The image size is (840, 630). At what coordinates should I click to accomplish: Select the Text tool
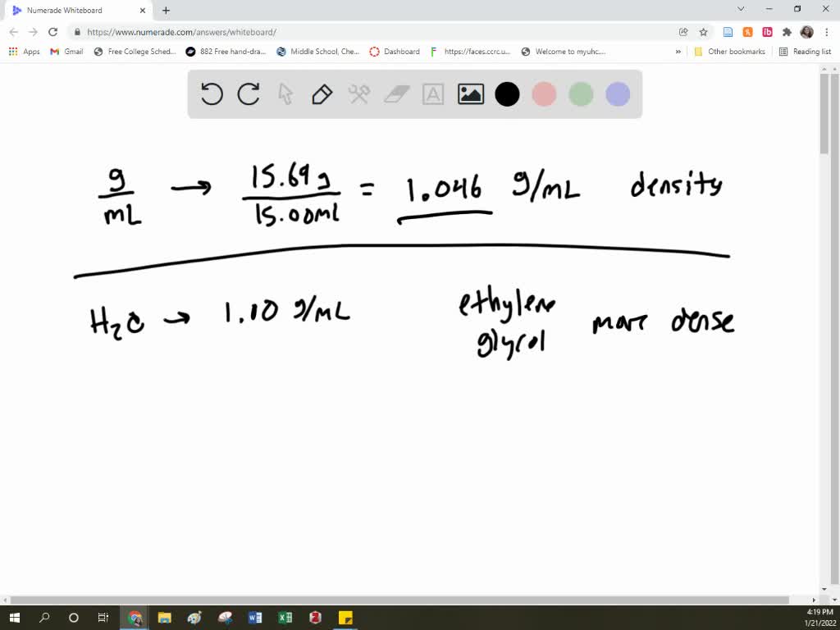432,94
